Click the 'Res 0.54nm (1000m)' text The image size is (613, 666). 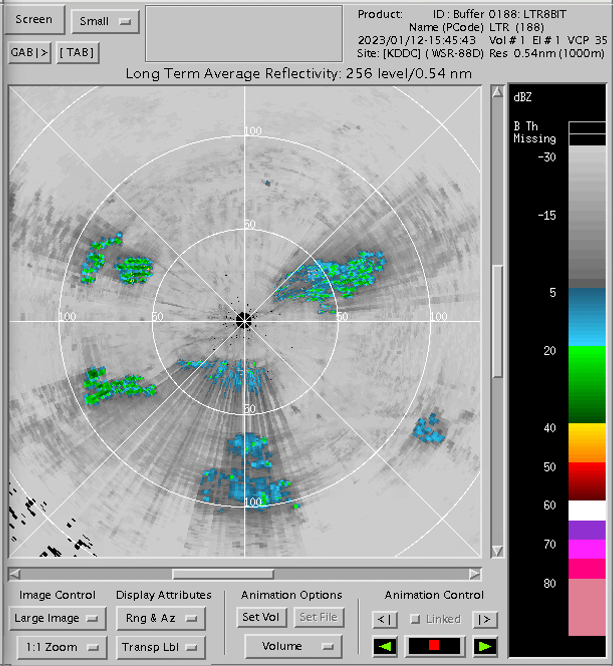[547, 54]
